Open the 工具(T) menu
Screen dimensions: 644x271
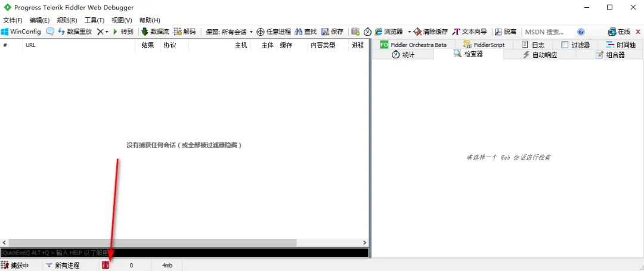click(x=94, y=20)
